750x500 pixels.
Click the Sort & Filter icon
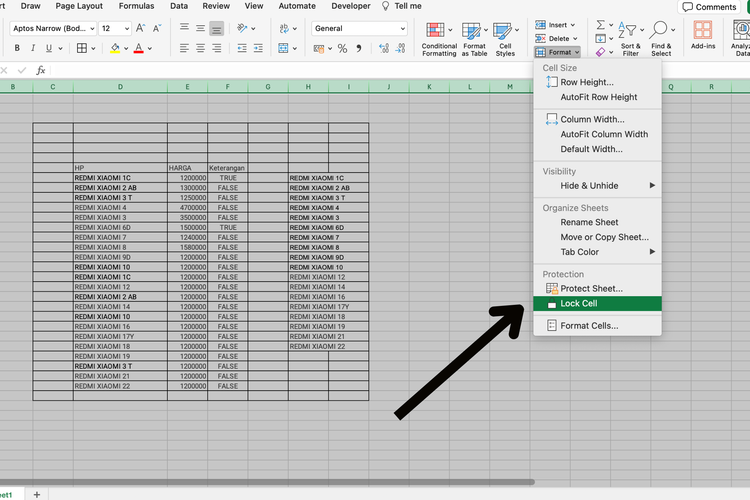click(x=630, y=39)
